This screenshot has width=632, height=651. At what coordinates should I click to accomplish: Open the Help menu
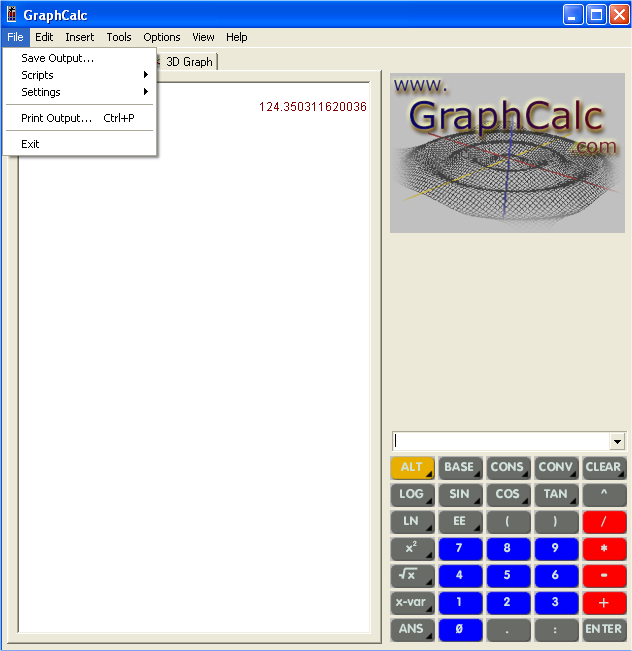237,37
